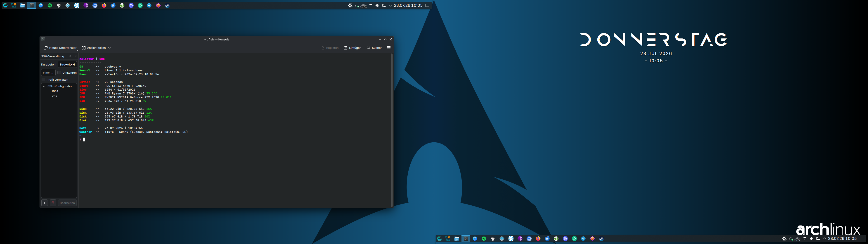Click the '~ : fish — Konsole' window title
868x244 pixels.
click(x=217, y=39)
